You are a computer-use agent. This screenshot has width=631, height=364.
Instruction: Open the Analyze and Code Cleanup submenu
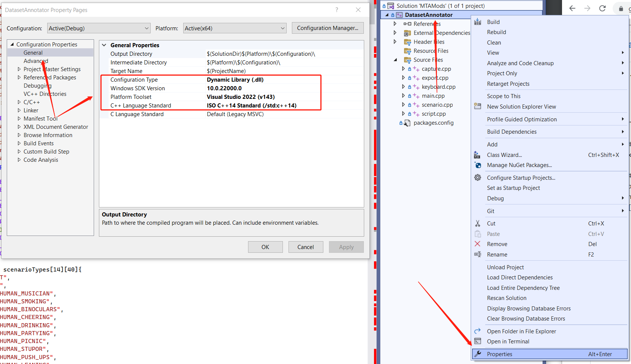click(x=520, y=63)
